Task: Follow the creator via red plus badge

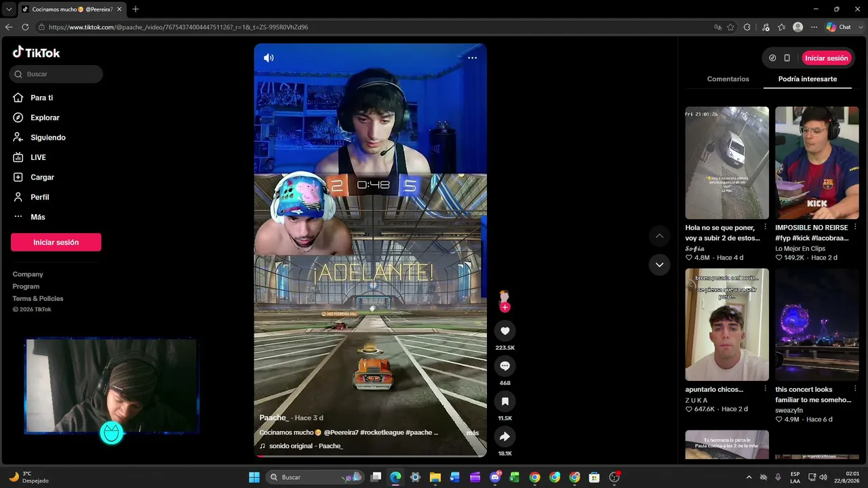Action: tap(505, 307)
